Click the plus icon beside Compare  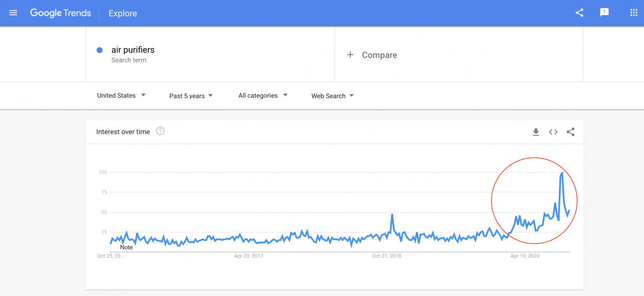[x=350, y=55]
